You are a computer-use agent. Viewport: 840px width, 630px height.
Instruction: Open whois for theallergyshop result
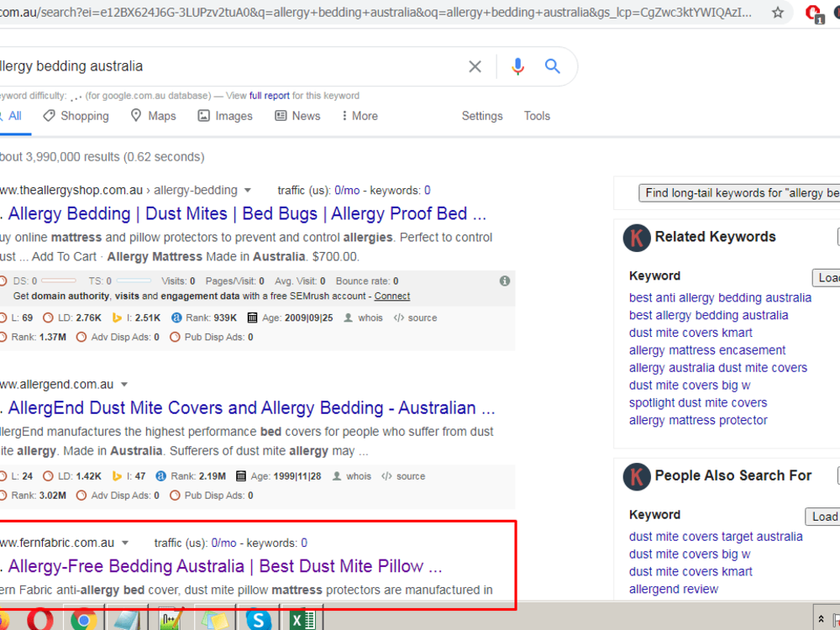(363, 318)
